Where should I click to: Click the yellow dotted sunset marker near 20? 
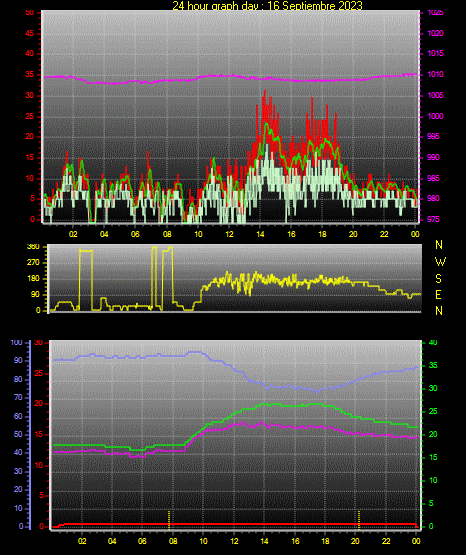[359, 520]
